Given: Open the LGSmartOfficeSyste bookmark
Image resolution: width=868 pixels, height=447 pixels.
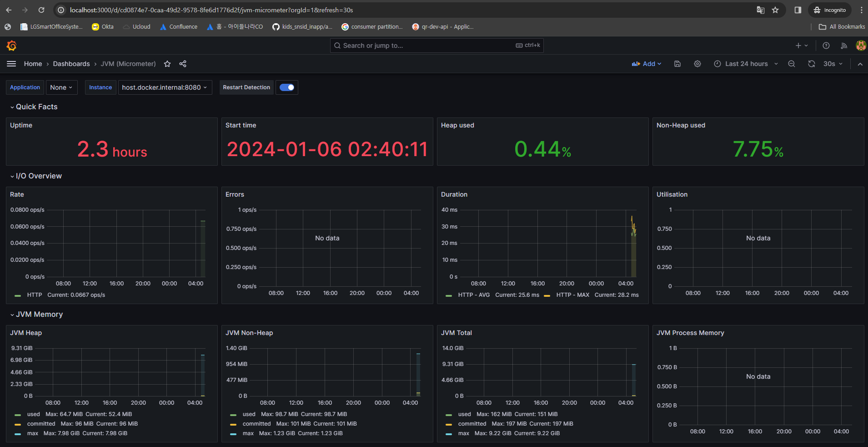Looking at the screenshot, I should click(x=51, y=27).
